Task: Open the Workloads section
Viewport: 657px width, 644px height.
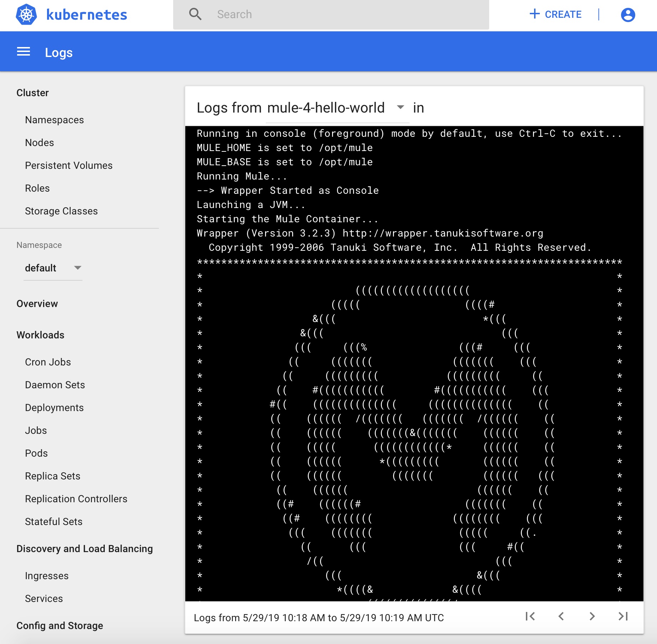Action: 40,335
